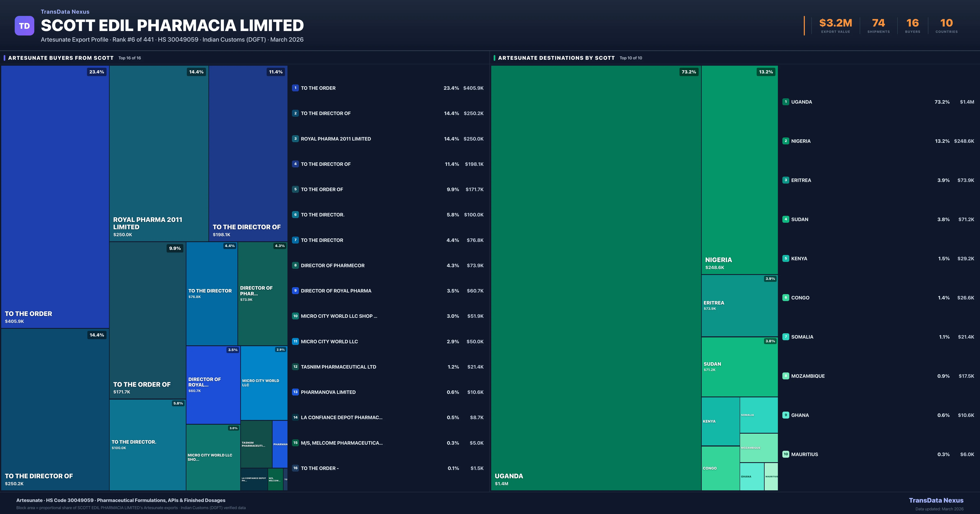Click rank badge 3 for Royal Pharma 2011
Screen dimensions: 980x514
(295, 139)
